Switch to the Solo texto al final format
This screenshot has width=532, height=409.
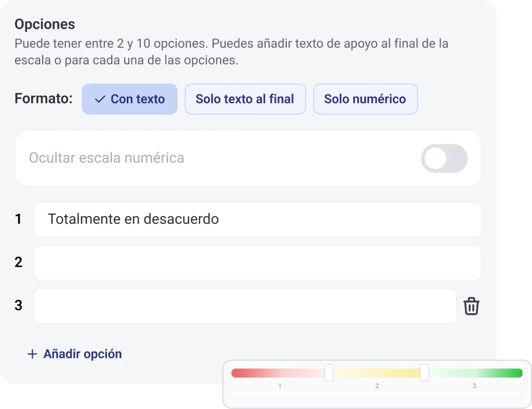pos(245,99)
